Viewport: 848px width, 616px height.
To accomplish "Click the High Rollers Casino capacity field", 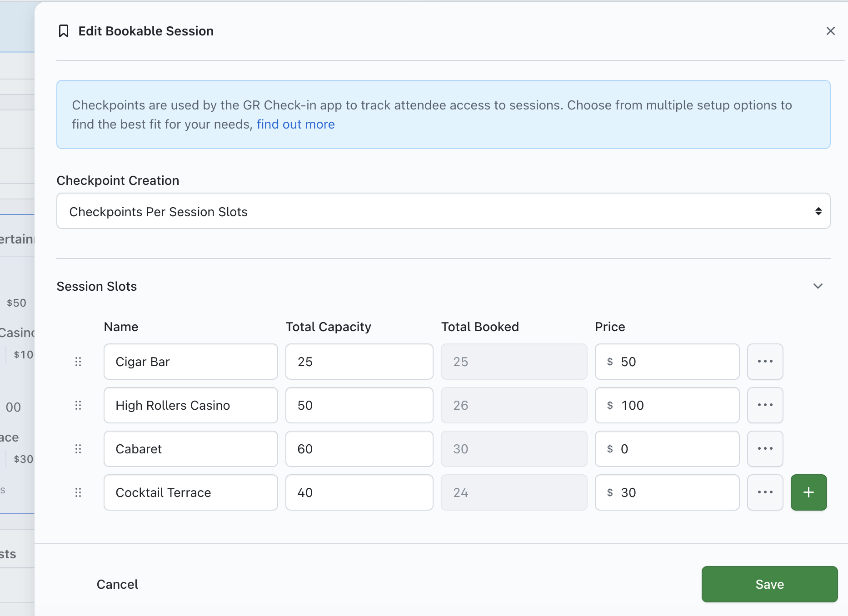I will coord(359,405).
